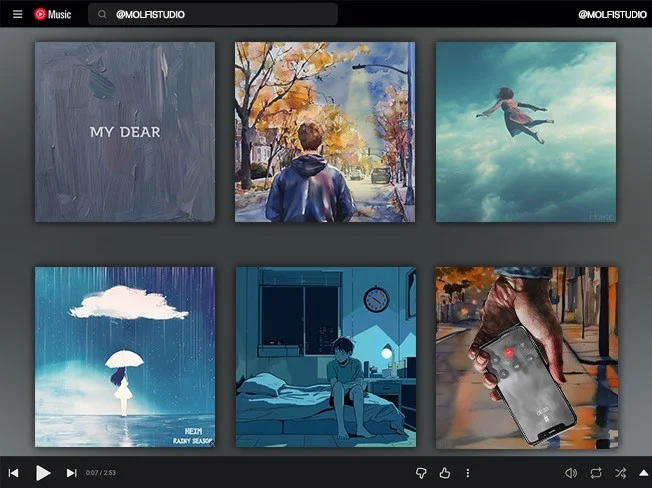Click the search magnifier icon

(102, 15)
